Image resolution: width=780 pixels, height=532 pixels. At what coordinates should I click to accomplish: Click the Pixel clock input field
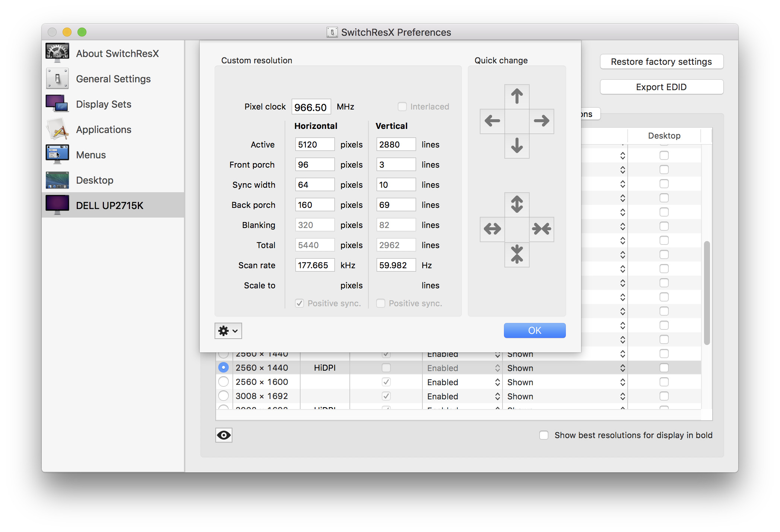311,107
